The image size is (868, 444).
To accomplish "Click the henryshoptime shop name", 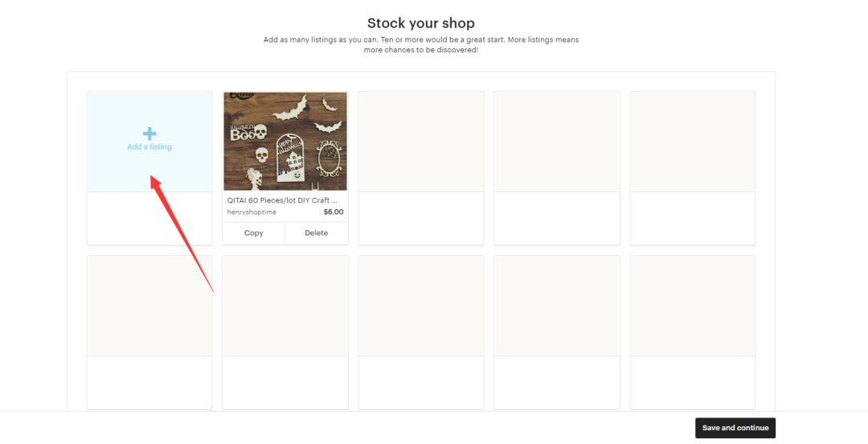I will pyautogui.click(x=251, y=212).
